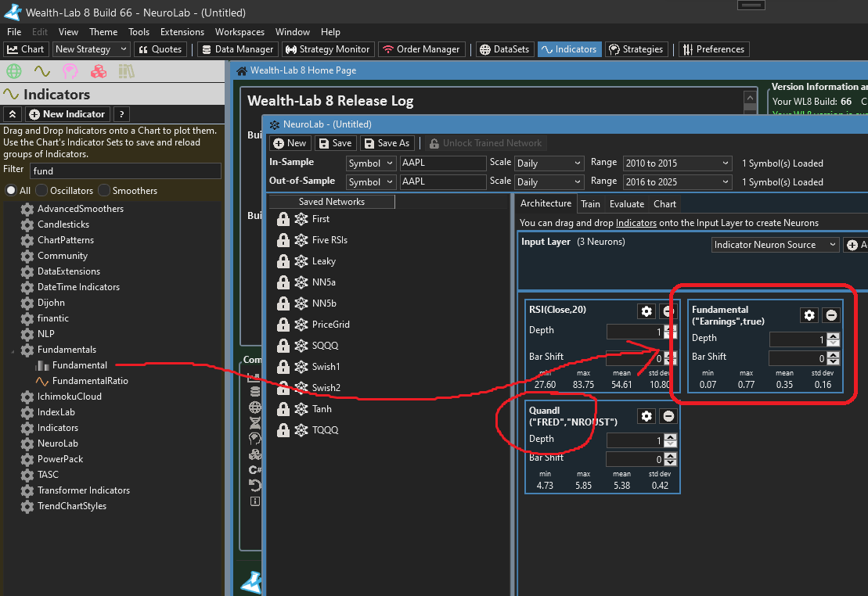Click New Indicator button
Image resolution: width=868 pixels, height=596 pixels.
67,114
